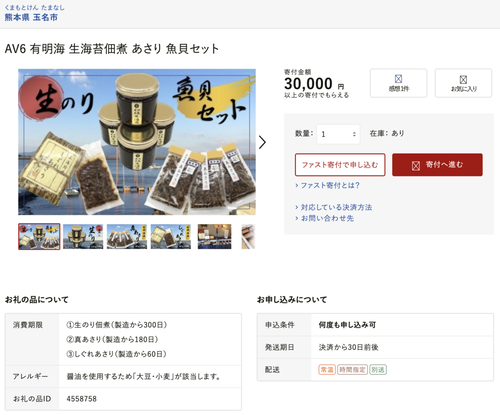Click the お礼の品について heading

coord(37,300)
